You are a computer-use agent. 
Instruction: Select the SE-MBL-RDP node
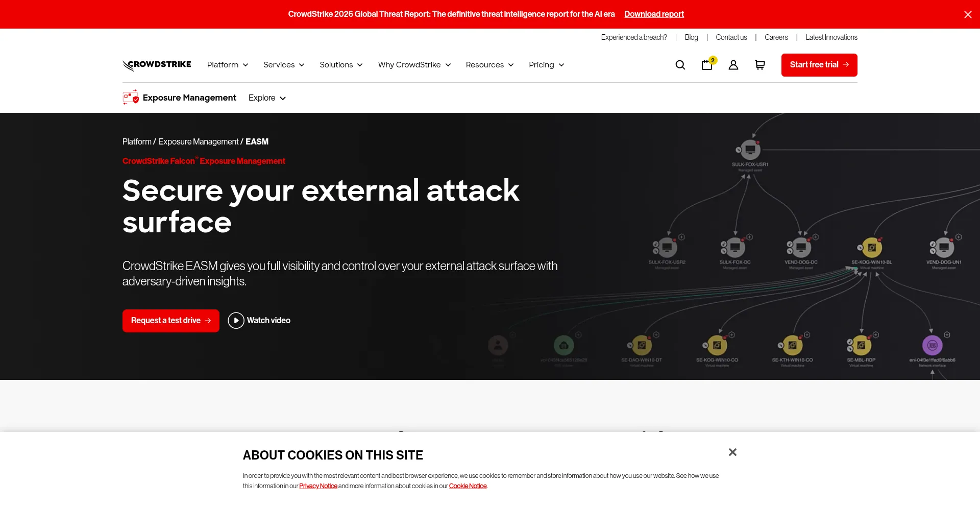(861, 345)
